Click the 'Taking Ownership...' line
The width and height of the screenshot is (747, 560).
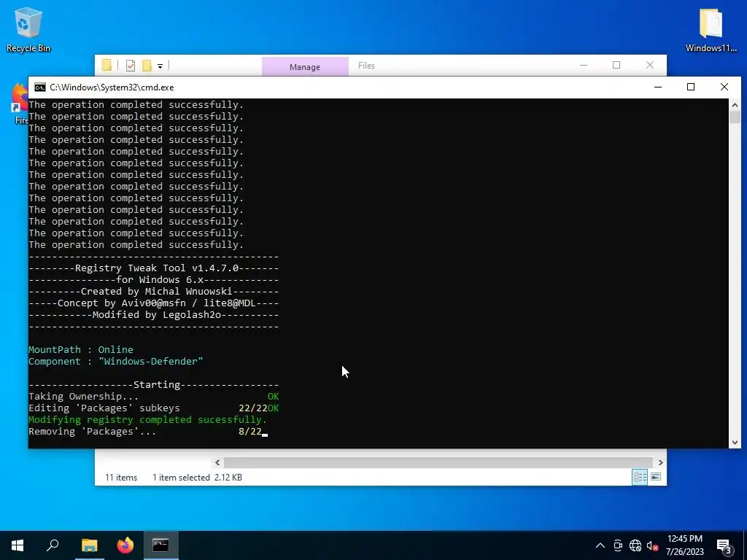tap(84, 396)
